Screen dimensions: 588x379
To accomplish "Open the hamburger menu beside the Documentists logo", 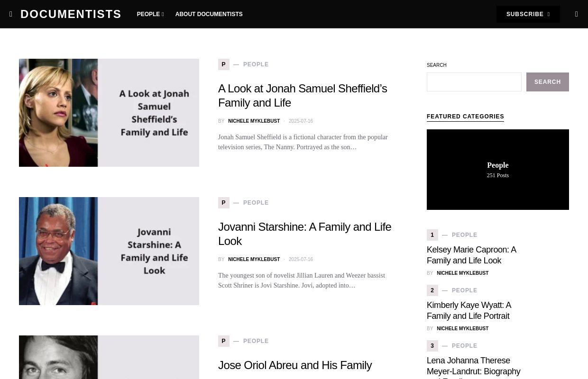I will [x=11, y=14].
